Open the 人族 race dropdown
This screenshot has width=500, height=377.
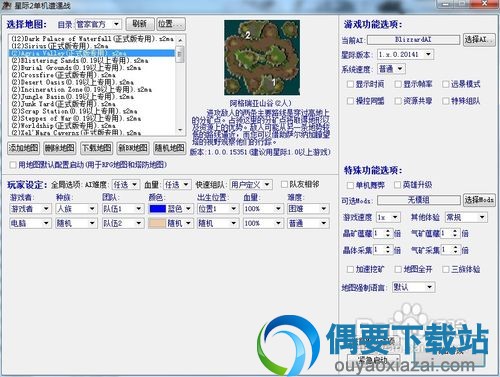(x=76, y=209)
